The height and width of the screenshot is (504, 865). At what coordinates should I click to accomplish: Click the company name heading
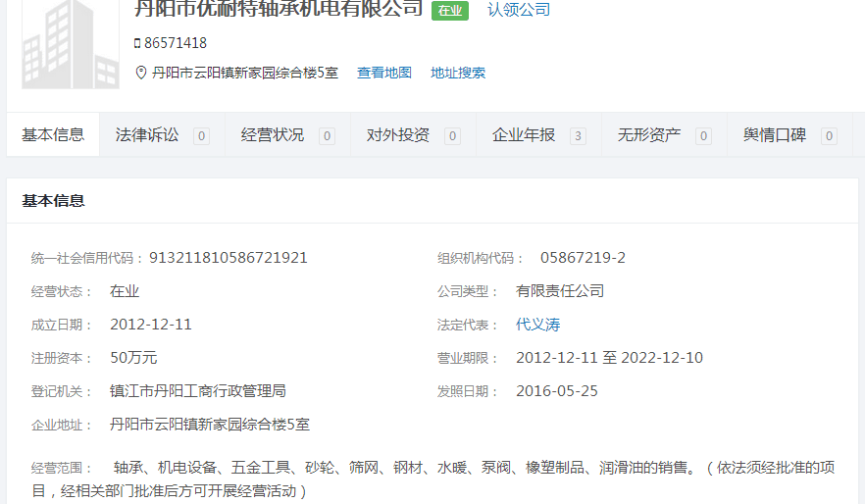278,9
